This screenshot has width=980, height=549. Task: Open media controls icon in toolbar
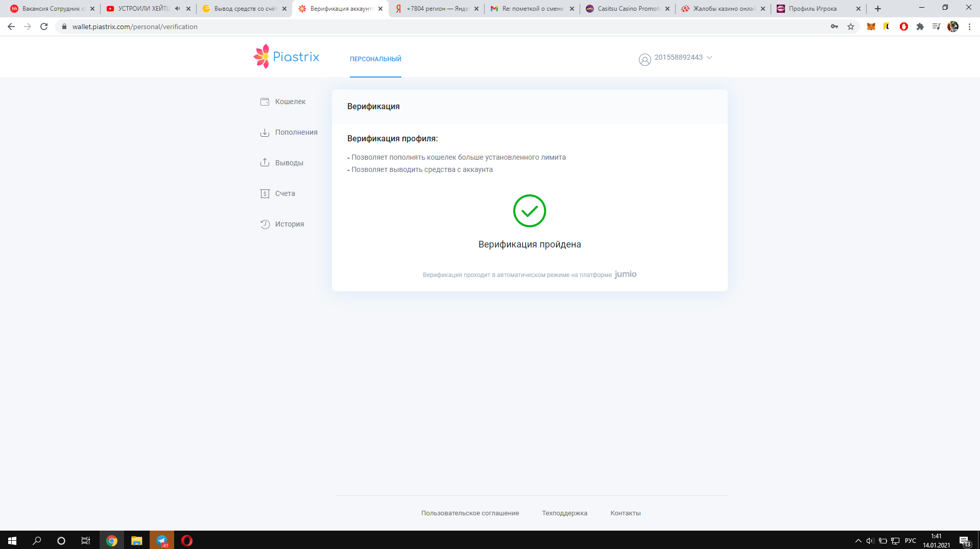[936, 27]
